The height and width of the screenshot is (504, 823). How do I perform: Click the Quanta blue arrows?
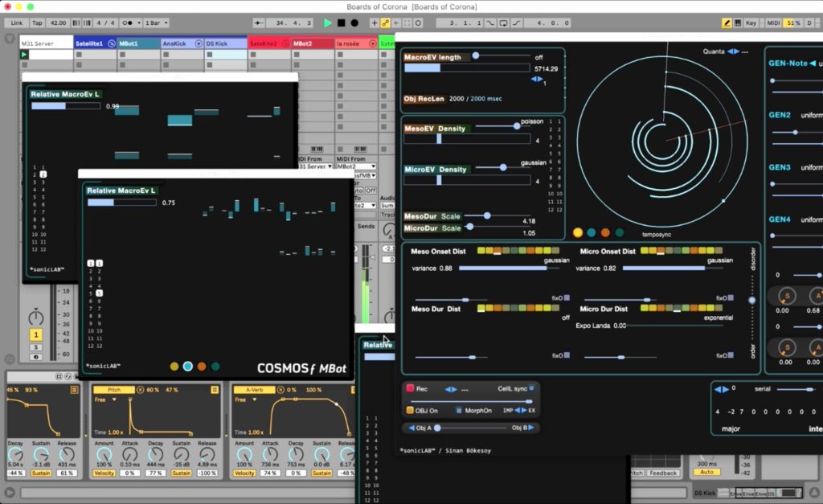click(x=733, y=51)
